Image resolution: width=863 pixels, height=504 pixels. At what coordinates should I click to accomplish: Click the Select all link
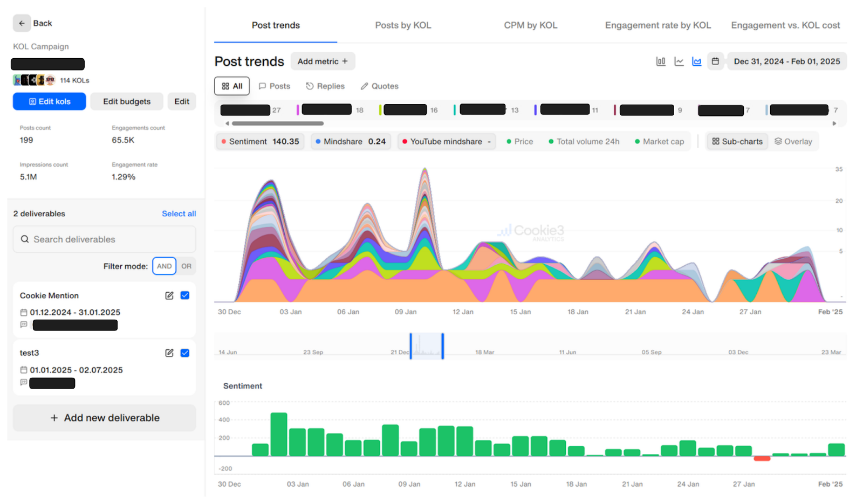[179, 214]
